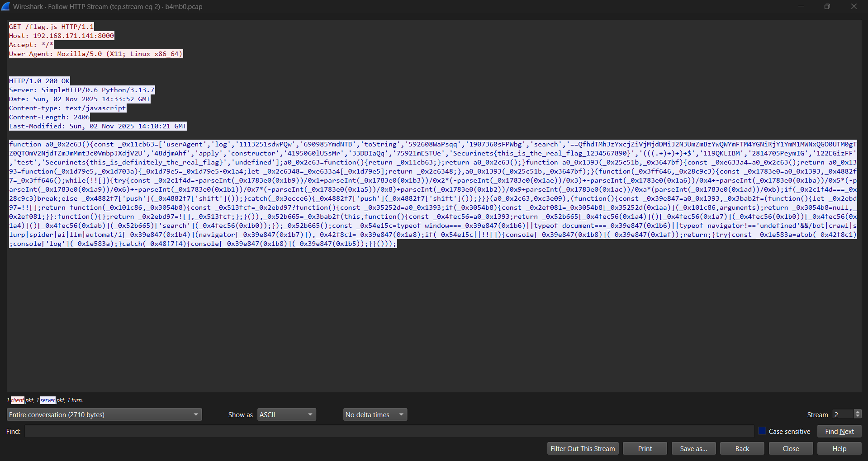Image resolution: width=868 pixels, height=461 pixels.
Task: Minimize the Wireshark stream window
Action: (801, 6)
